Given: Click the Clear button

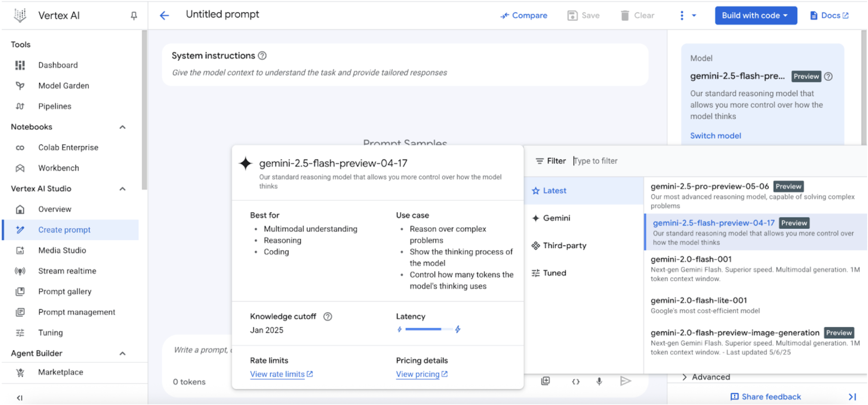Looking at the screenshot, I should 637,15.
